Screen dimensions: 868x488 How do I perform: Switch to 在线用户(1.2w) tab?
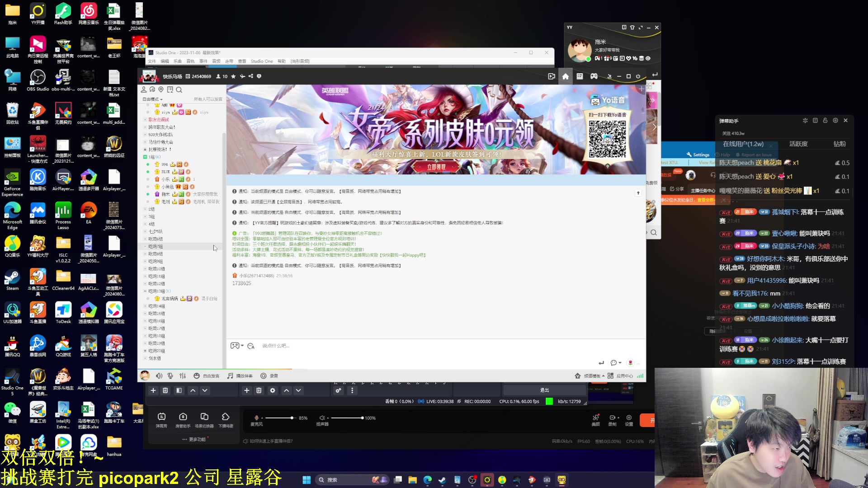coord(743,144)
